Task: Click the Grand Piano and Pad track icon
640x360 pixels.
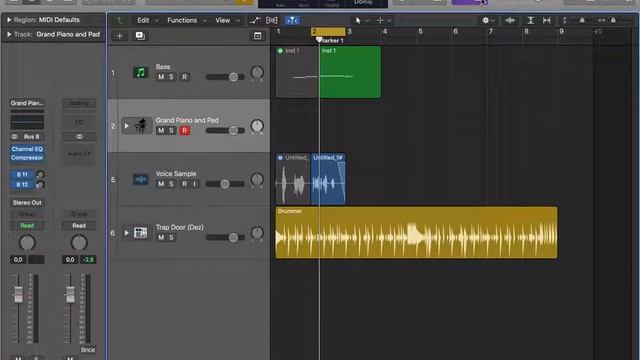Action: (x=140, y=126)
